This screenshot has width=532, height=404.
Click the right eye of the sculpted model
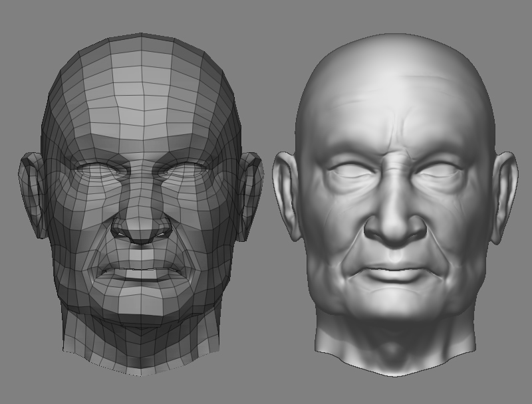[436, 169]
